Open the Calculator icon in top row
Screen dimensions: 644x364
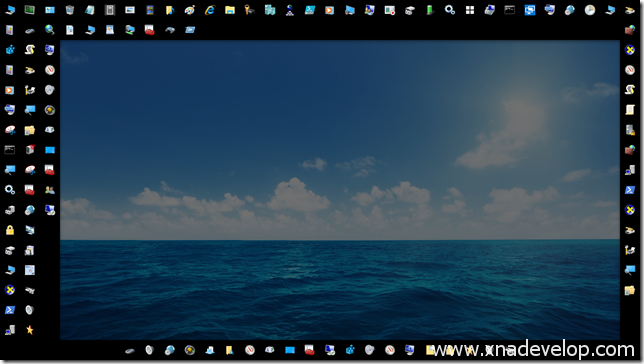click(x=110, y=10)
